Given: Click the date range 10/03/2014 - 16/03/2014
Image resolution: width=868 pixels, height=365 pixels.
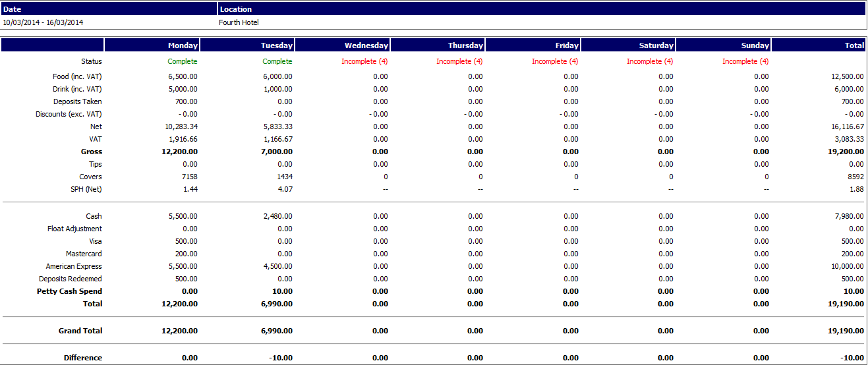Looking at the screenshot, I should [x=43, y=22].
